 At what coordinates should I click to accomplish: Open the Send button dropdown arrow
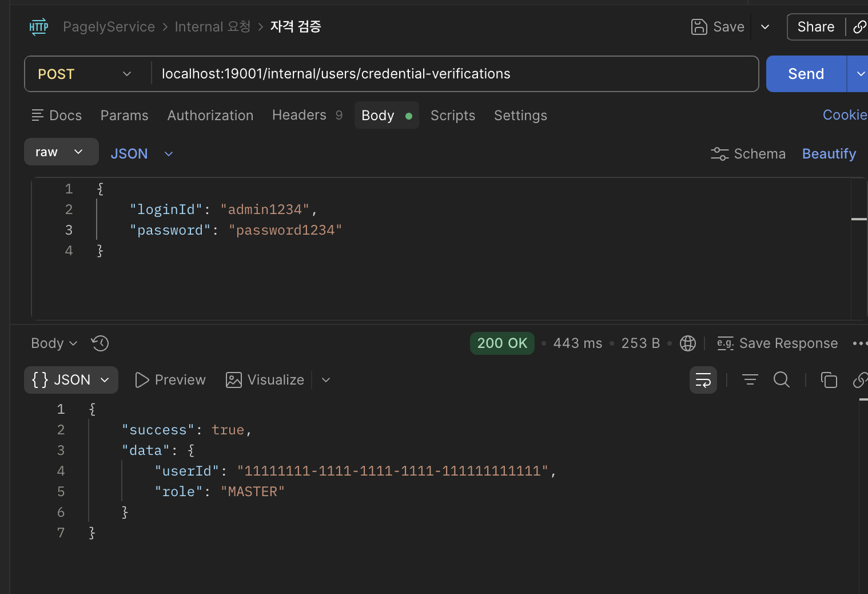860,74
